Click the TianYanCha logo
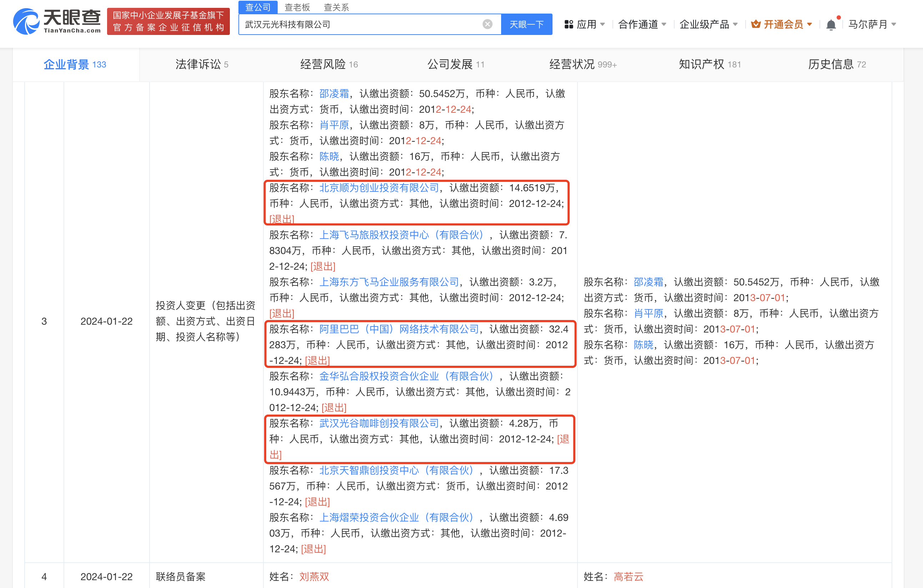 coord(57,21)
